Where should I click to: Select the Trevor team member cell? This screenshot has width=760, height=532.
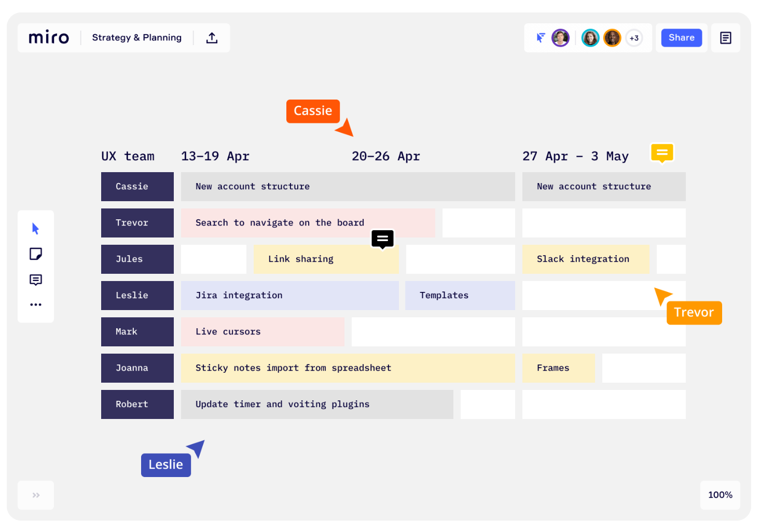(137, 223)
